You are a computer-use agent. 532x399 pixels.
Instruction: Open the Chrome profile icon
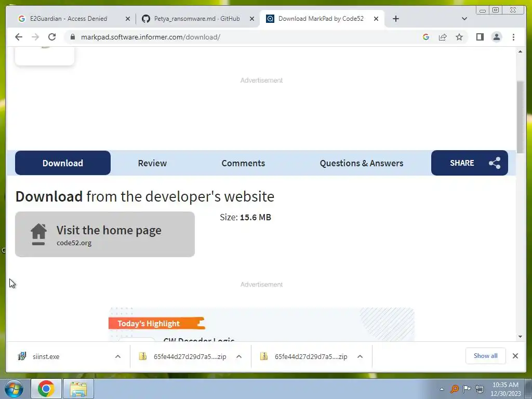pyautogui.click(x=496, y=37)
